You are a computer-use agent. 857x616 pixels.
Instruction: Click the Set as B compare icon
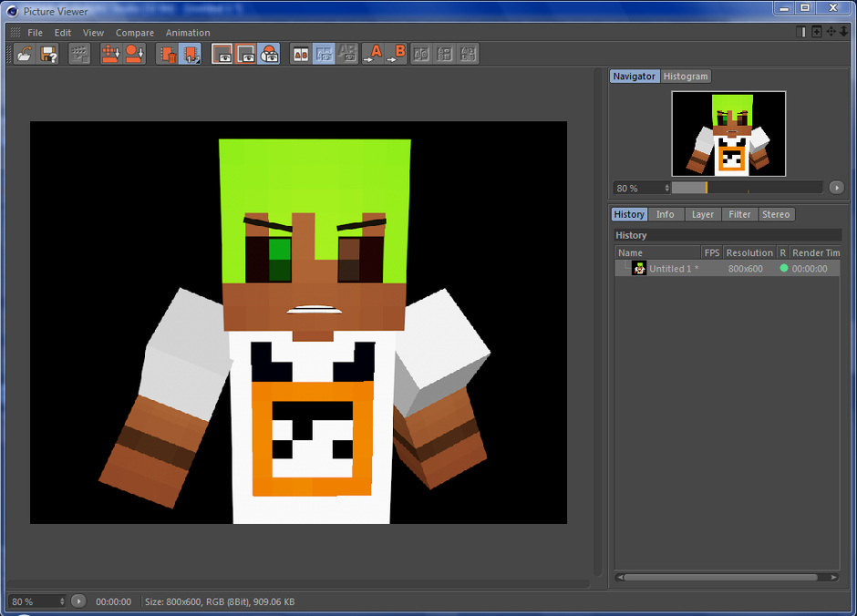(x=396, y=54)
